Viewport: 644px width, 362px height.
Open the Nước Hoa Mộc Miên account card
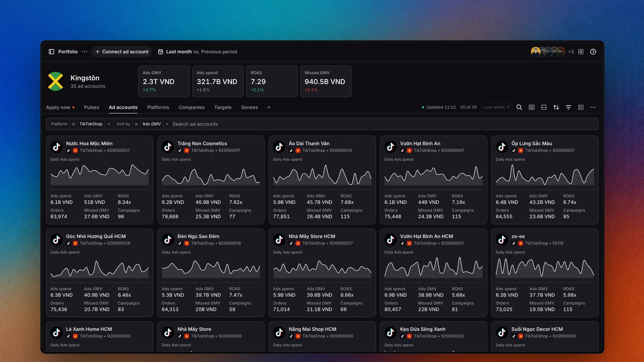click(99, 180)
